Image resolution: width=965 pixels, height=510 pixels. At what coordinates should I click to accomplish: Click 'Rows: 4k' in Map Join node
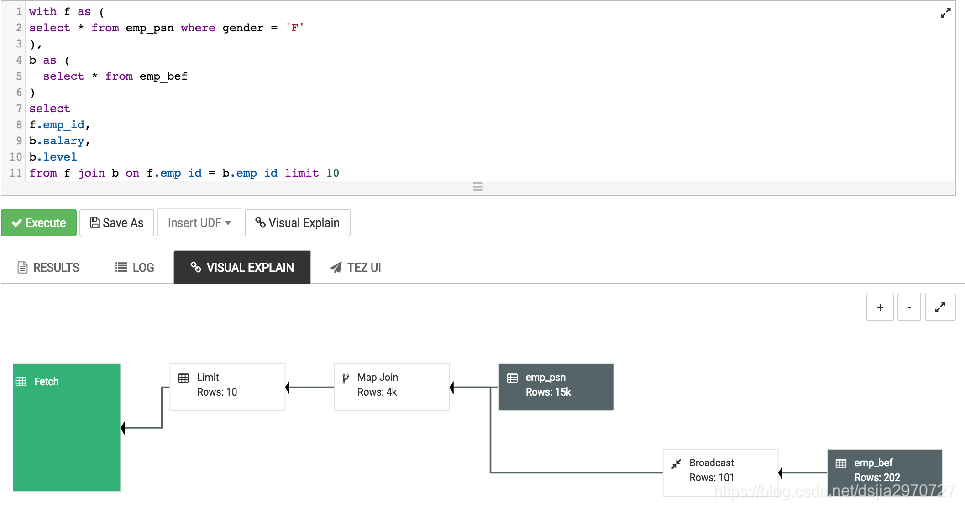click(377, 392)
